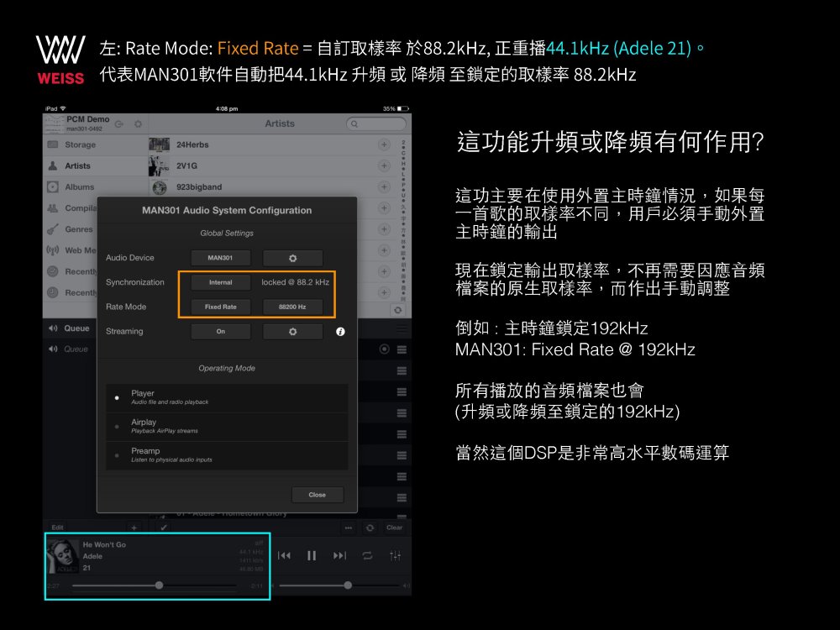Open the three-dots more options
This screenshot has height=630, width=840.
[349, 528]
